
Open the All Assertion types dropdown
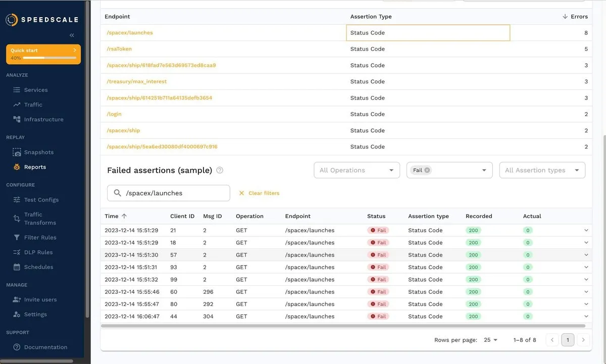[542, 170]
